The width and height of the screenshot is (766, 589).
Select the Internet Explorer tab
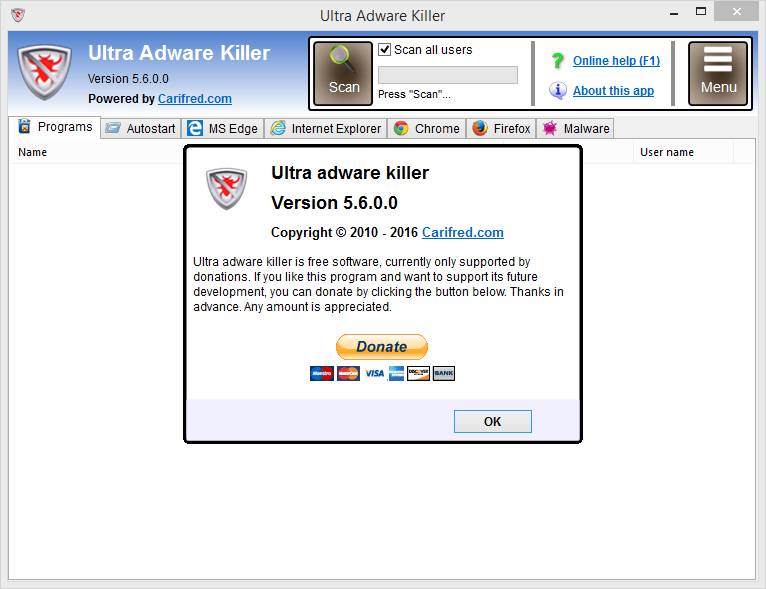click(x=326, y=128)
